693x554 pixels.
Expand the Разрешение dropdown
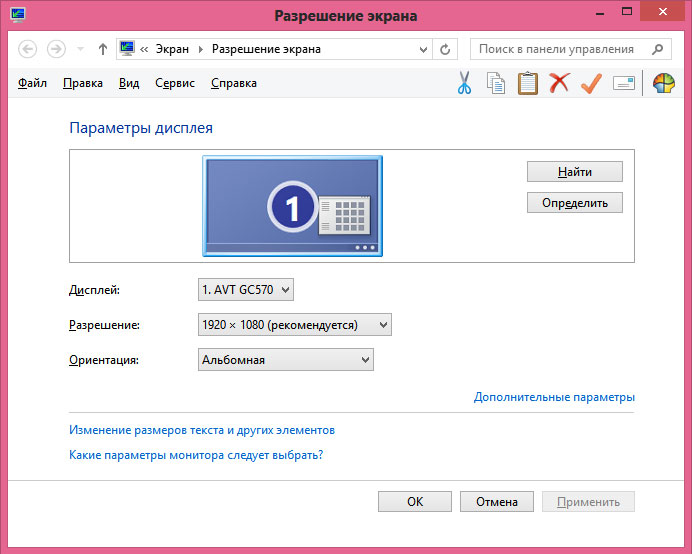[295, 325]
